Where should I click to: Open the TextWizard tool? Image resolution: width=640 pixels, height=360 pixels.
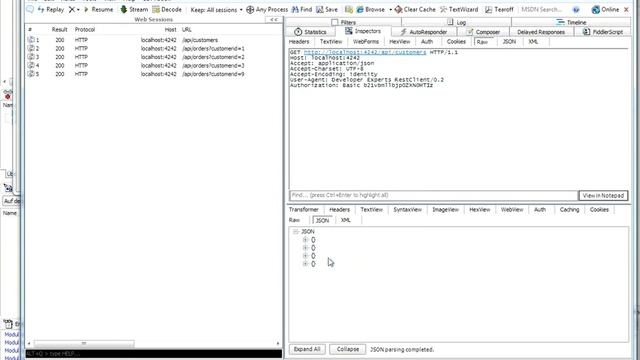[x=459, y=9]
